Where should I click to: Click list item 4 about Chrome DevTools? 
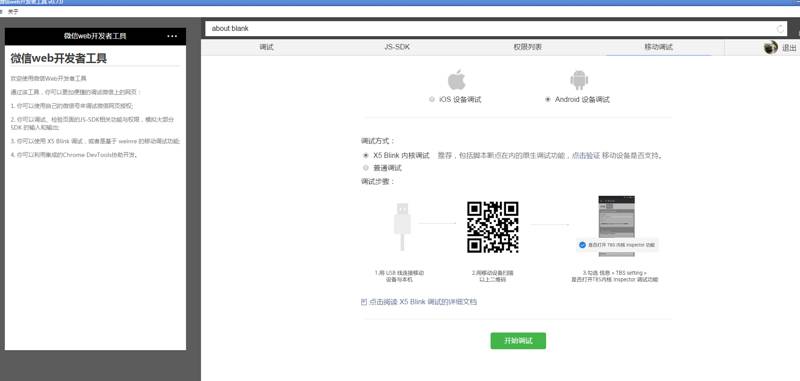75,155
